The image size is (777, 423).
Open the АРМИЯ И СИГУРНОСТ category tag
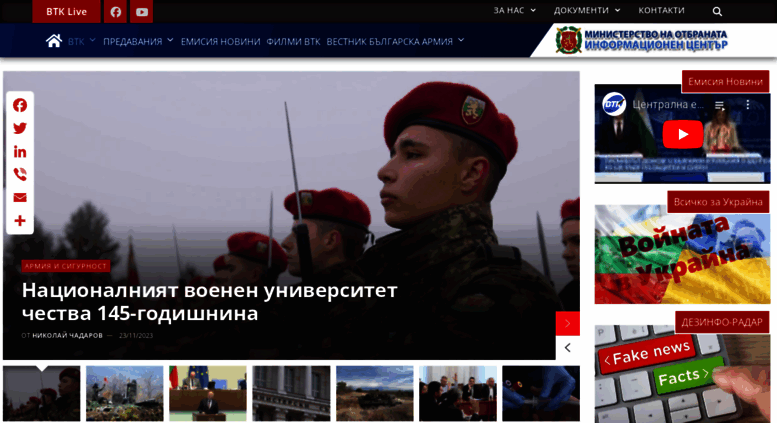coord(66,266)
